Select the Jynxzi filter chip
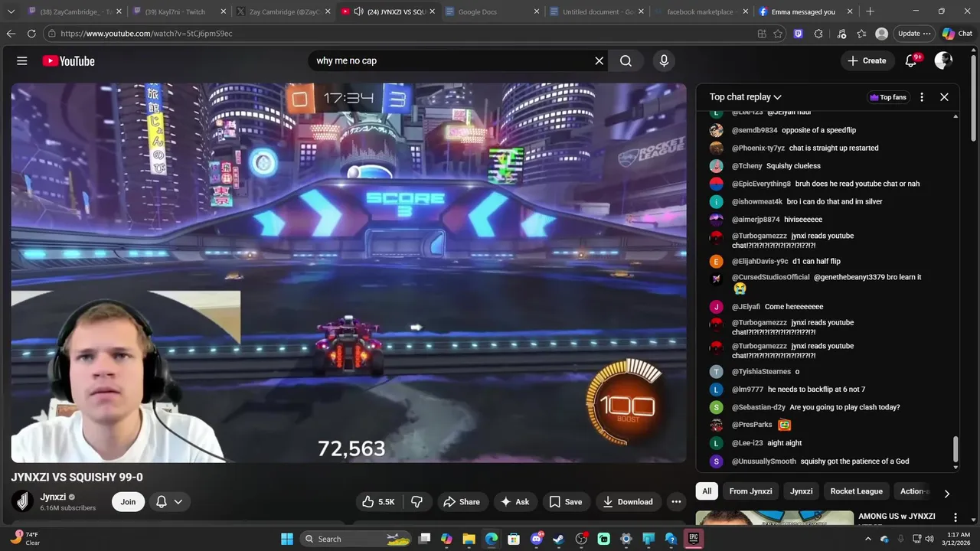This screenshot has height=551, width=980. click(801, 491)
